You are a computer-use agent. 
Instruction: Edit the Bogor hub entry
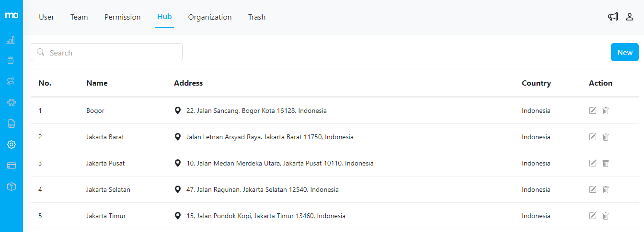(x=593, y=110)
